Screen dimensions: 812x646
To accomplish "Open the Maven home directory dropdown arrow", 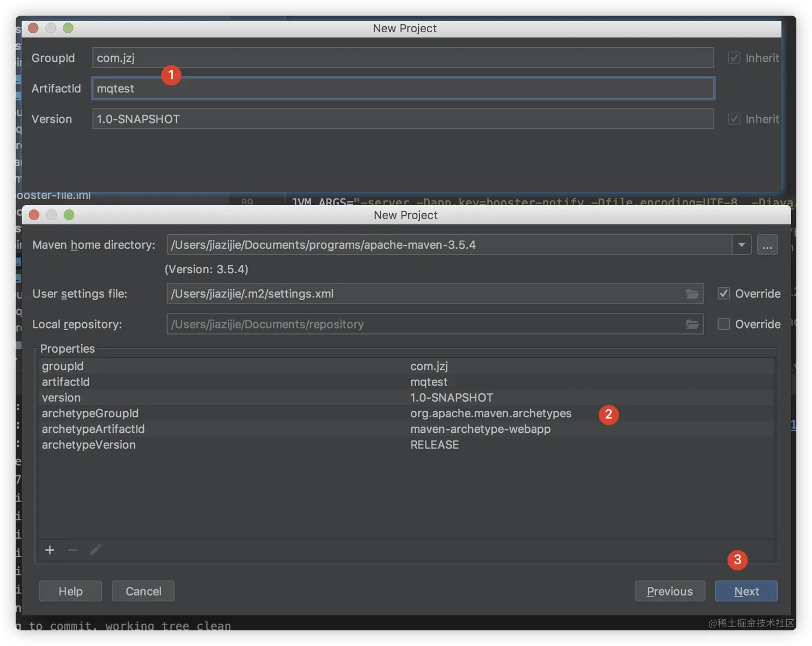I will coord(741,245).
